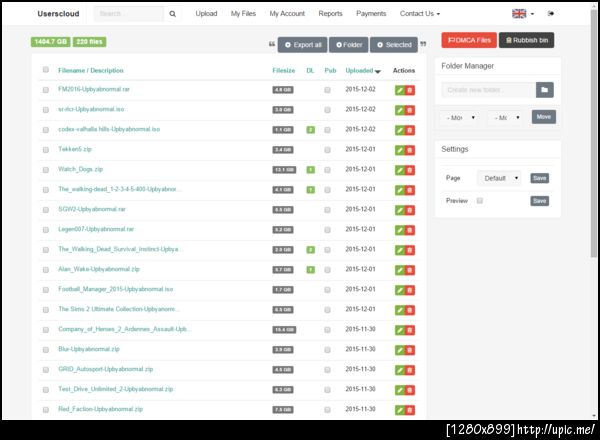The height and width of the screenshot is (440, 600).
Task: Click the Export all button
Action: tap(303, 45)
